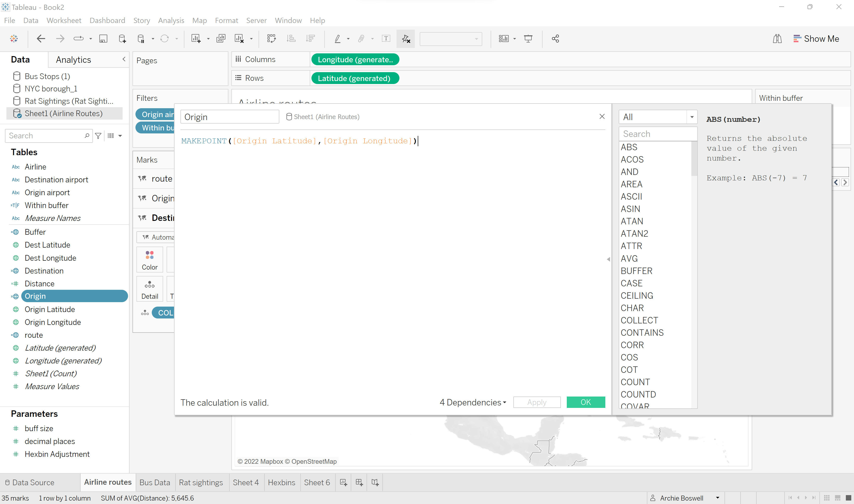This screenshot has width=854, height=504.
Task: Click the function Search input field
Action: click(658, 134)
